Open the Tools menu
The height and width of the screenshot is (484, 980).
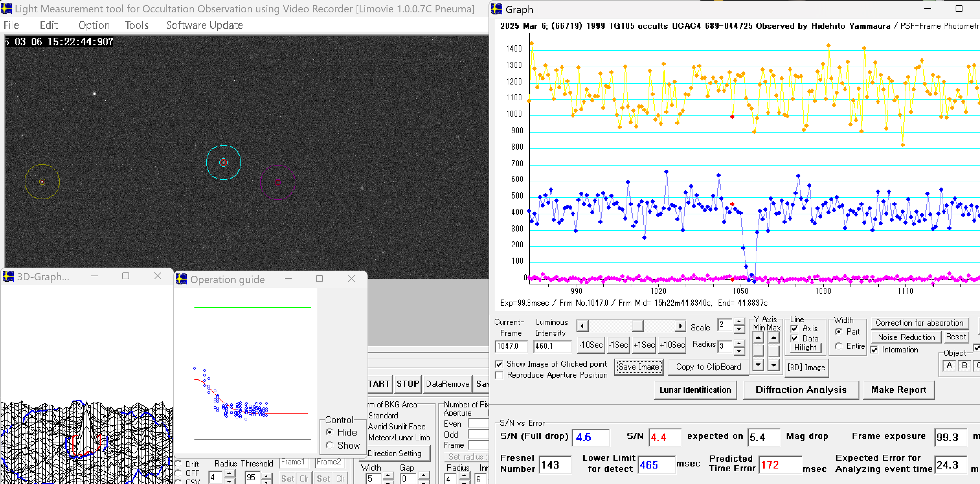[137, 25]
